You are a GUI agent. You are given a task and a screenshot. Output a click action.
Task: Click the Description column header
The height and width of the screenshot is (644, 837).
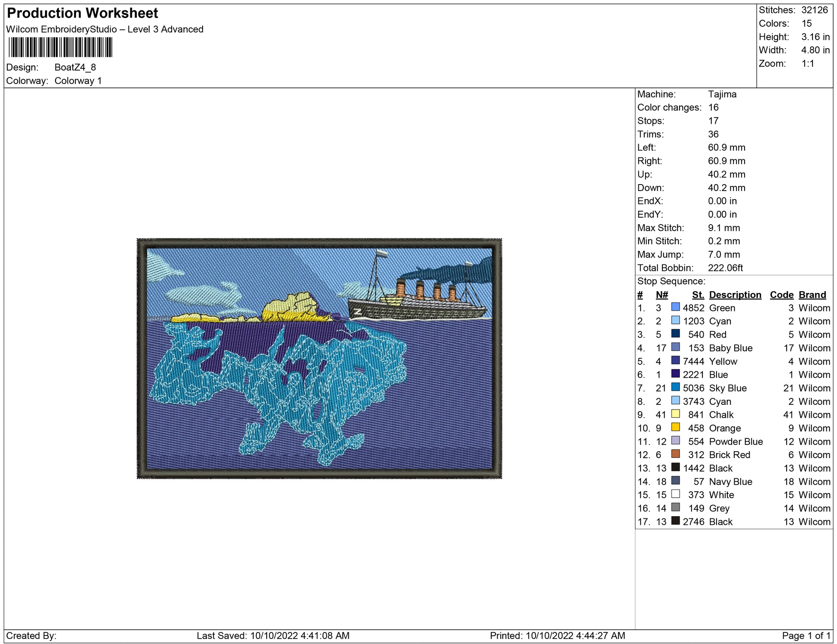tap(735, 295)
